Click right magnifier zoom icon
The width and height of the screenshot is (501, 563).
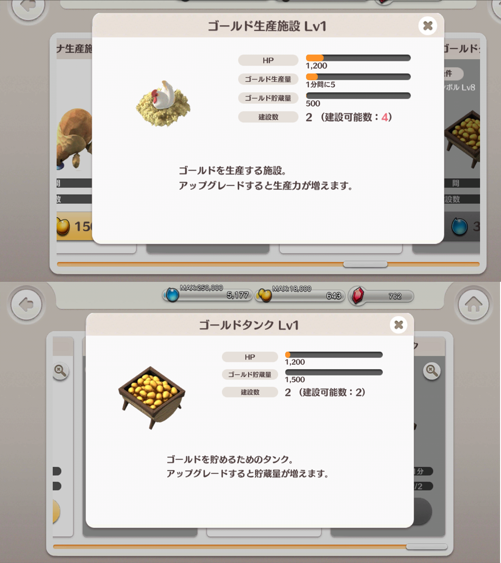[432, 371]
